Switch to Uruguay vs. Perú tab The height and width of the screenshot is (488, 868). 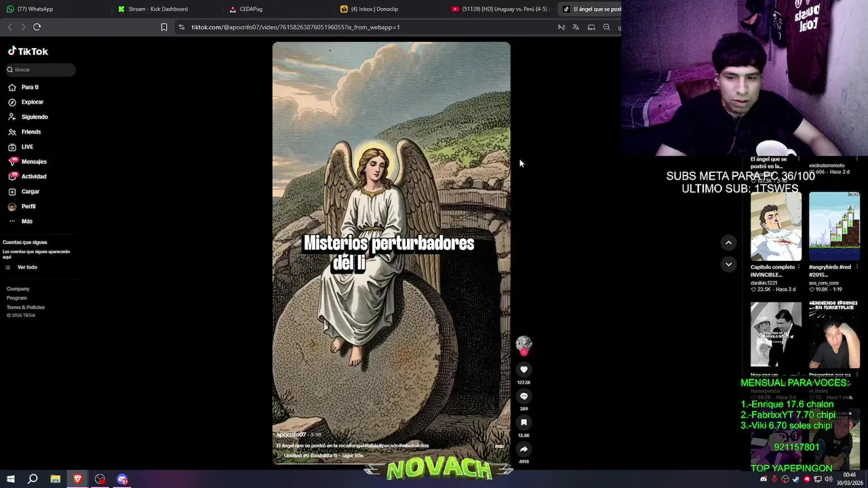(x=500, y=9)
